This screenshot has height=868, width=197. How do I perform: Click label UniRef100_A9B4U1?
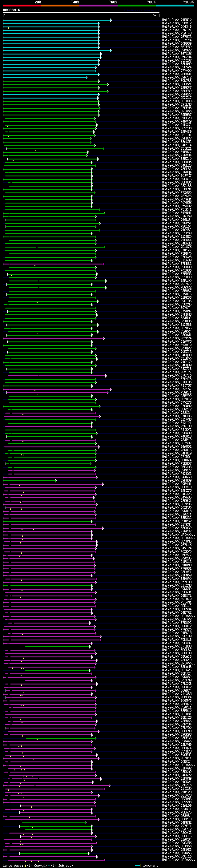[177, 484]
